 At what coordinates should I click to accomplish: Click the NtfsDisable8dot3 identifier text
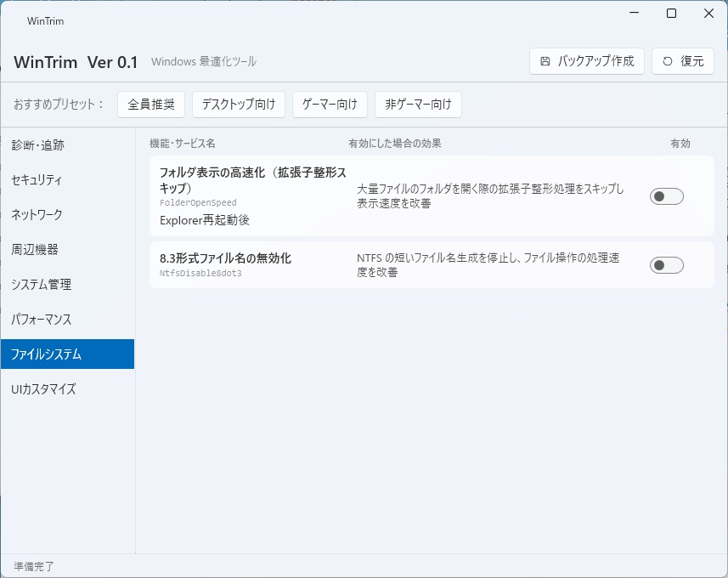tap(200, 273)
